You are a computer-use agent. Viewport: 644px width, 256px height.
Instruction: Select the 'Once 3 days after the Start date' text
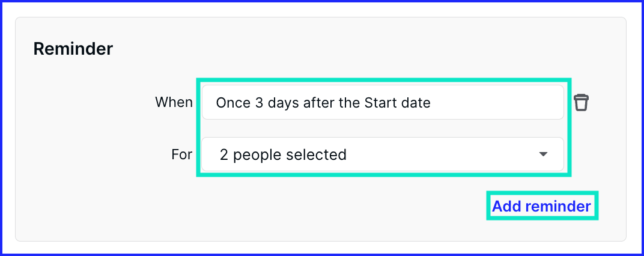323,102
